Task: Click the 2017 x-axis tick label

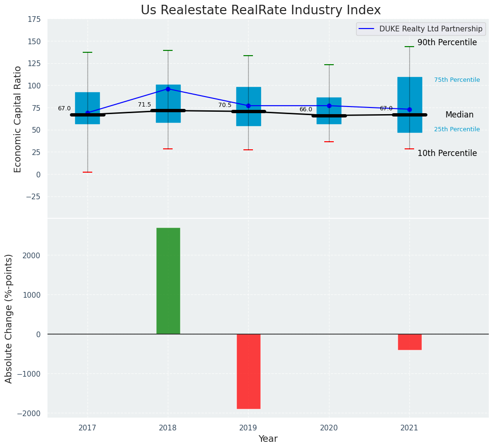Action: 87,428
